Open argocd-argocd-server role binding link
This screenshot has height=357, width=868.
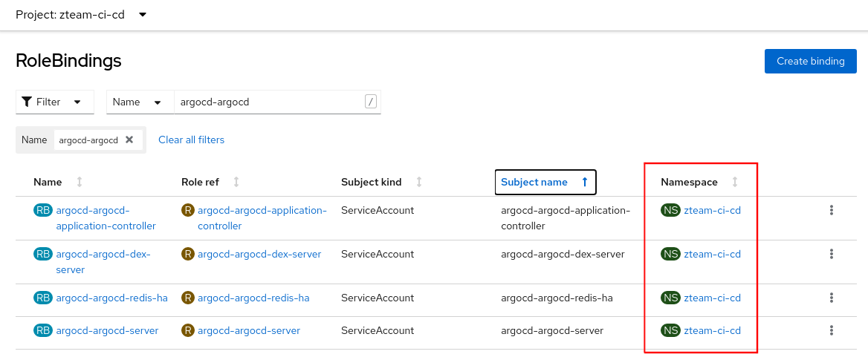coord(107,331)
